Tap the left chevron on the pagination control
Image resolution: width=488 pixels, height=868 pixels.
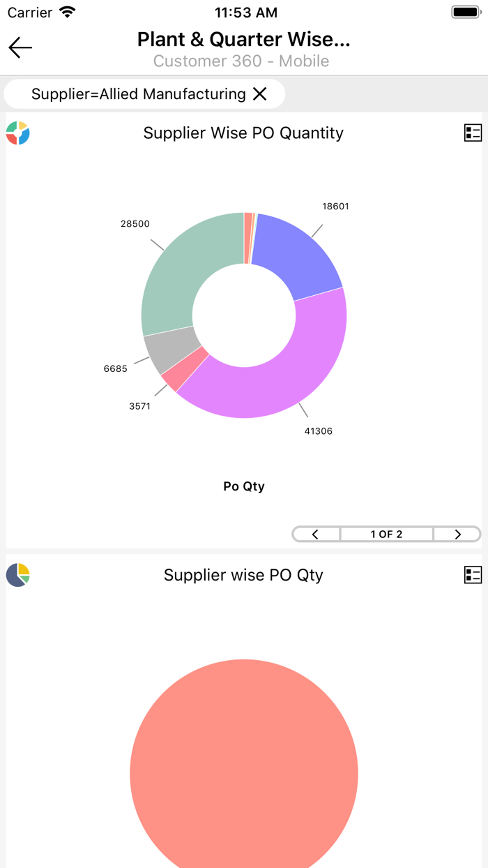click(316, 534)
